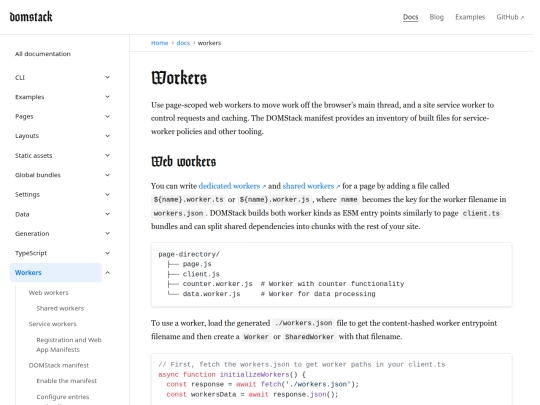Jump to Shared workers subsection in sidebar
Viewport: 540px width, 405px height.
[x=60, y=308]
